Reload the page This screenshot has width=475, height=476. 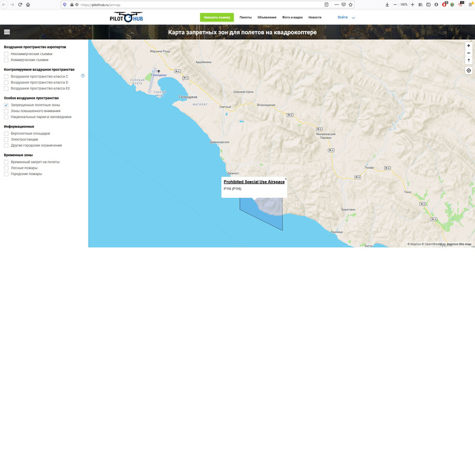click(x=20, y=5)
